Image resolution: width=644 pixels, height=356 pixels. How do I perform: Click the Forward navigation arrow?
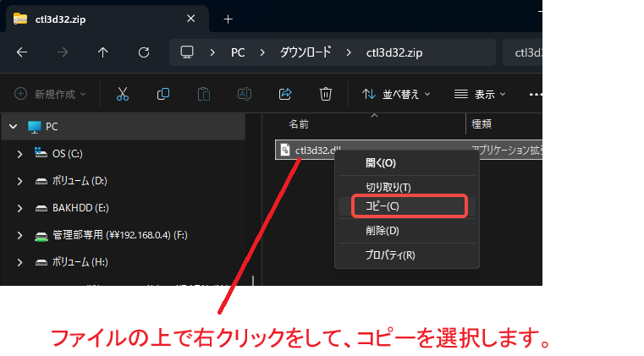tap(63, 52)
